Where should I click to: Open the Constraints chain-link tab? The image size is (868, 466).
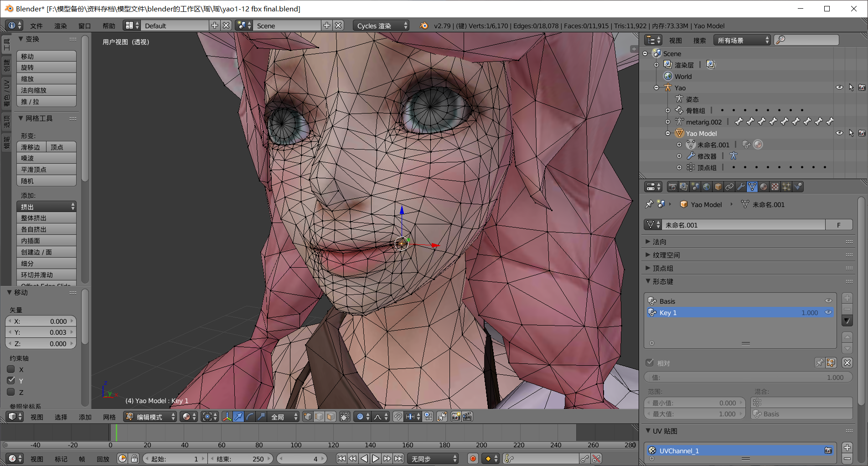(x=729, y=187)
